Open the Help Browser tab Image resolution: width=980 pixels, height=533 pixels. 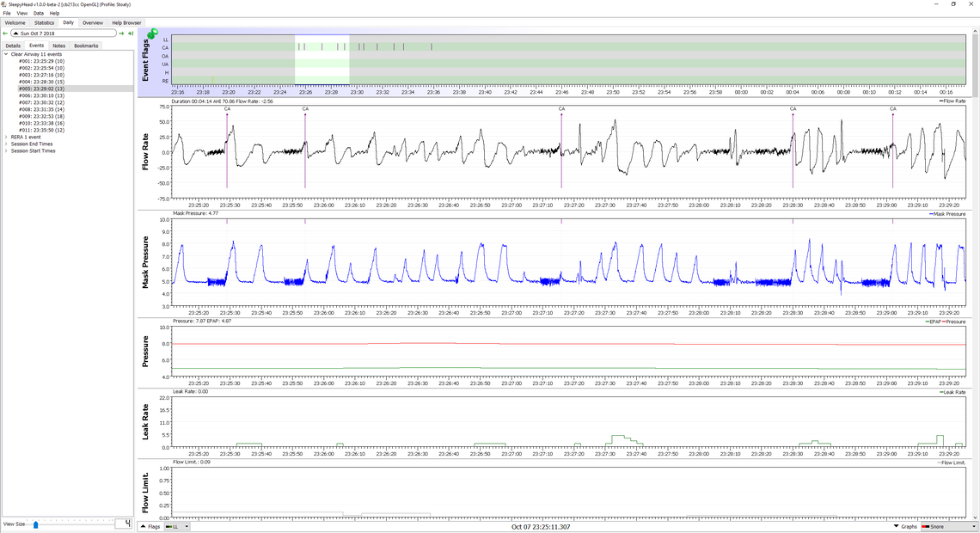point(126,22)
